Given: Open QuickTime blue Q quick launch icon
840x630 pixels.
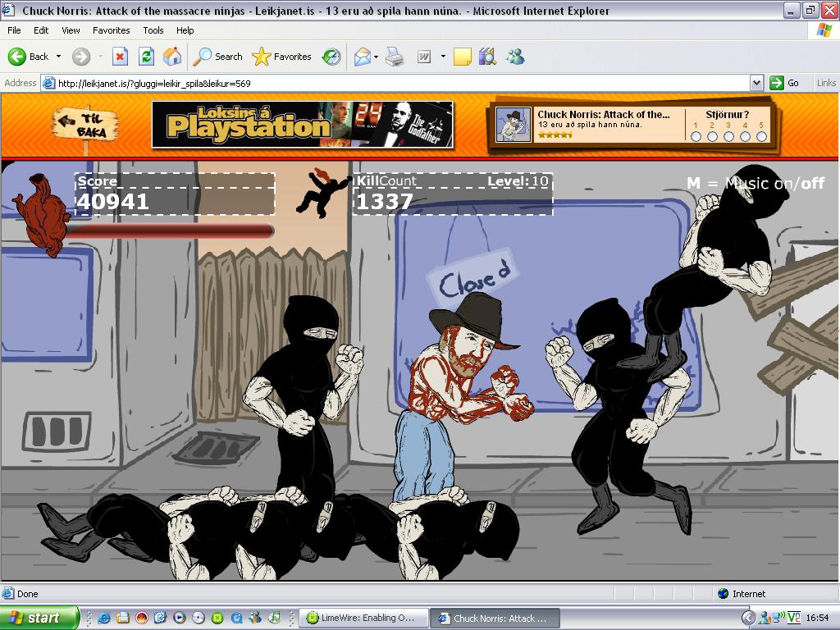Looking at the screenshot, I should (235, 618).
